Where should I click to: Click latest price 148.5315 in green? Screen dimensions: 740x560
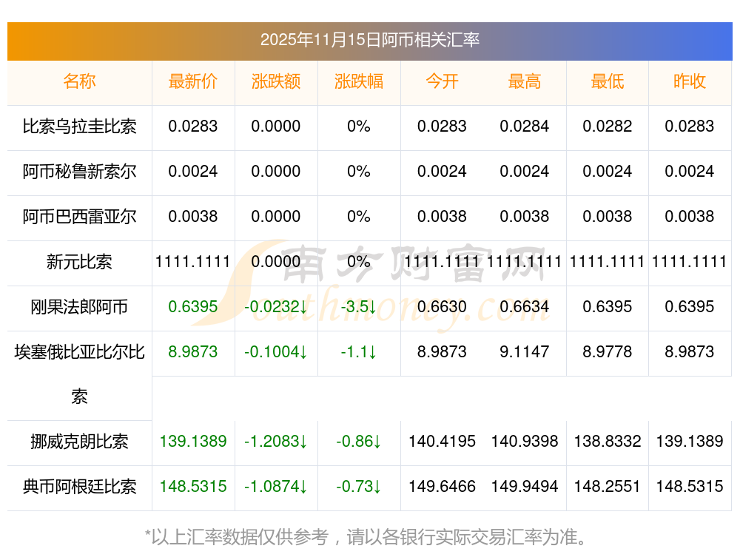(193, 487)
